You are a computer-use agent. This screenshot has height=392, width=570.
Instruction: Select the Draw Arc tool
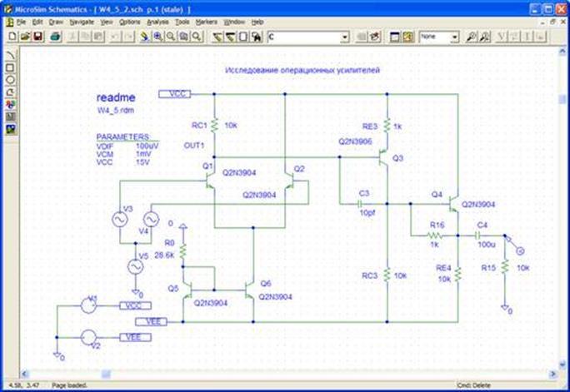pyautogui.click(x=11, y=55)
